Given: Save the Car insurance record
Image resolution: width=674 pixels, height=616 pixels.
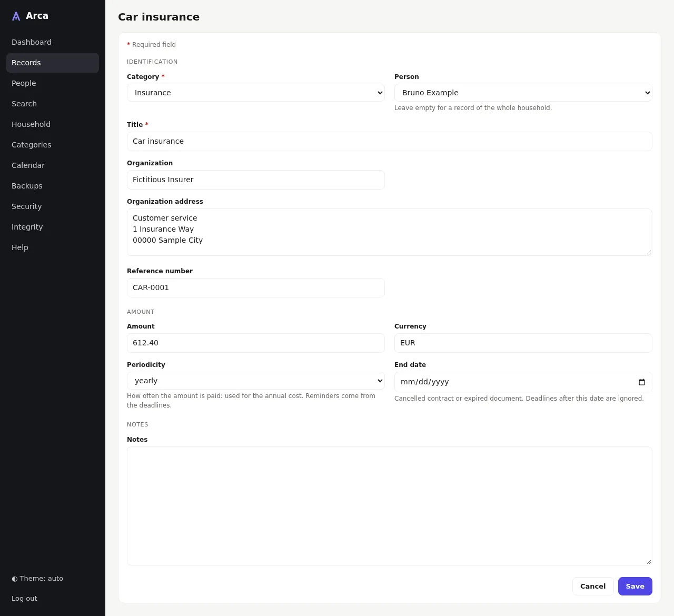Looking at the screenshot, I should [x=635, y=587].
